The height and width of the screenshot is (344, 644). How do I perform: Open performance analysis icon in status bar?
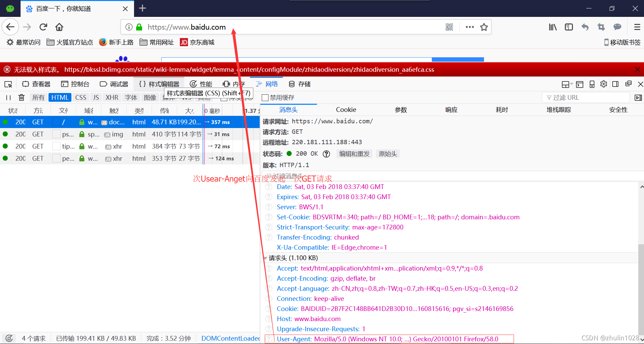click(x=9, y=338)
